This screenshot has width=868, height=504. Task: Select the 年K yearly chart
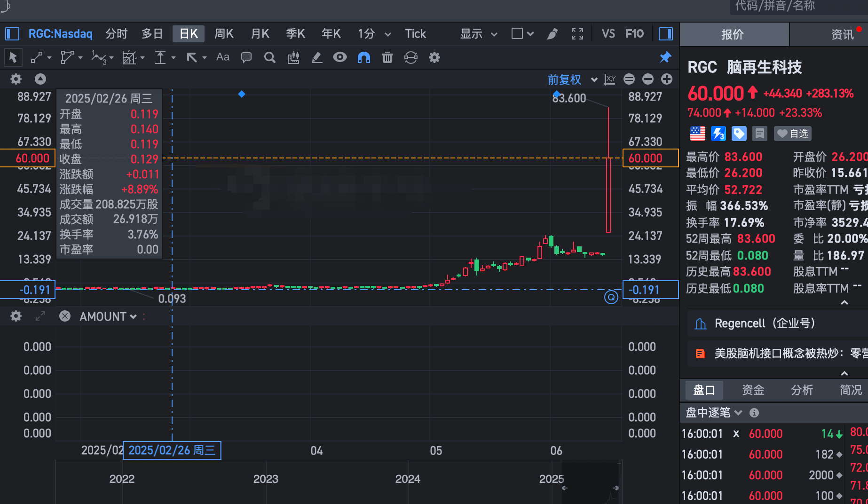[x=331, y=34]
